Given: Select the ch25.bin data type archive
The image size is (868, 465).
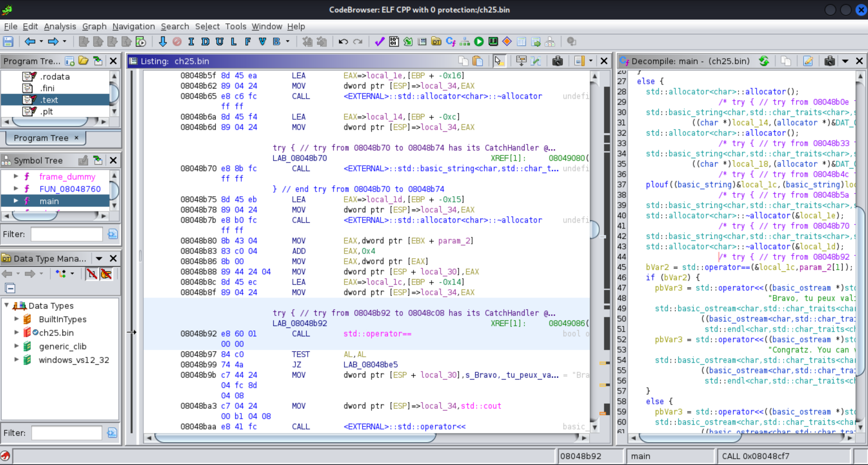Looking at the screenshot, I should click(x=56, y=333).
